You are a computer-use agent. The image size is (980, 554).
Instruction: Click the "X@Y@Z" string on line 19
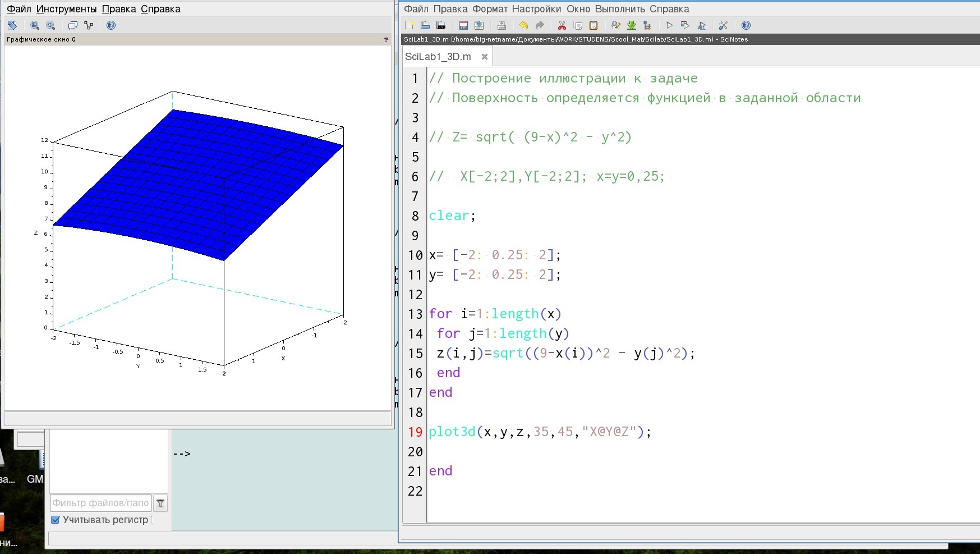[x=609, y=432]
